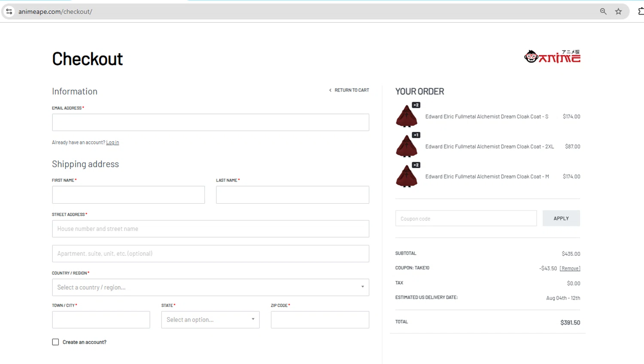The image size is (644, 364).
Task: Focus the Coupon code field
Action: [466, 218]
